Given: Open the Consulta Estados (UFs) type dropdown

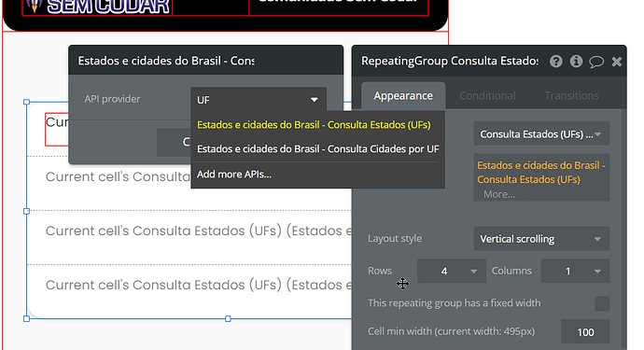Looking at the screenshot, I should pos(541,133).
